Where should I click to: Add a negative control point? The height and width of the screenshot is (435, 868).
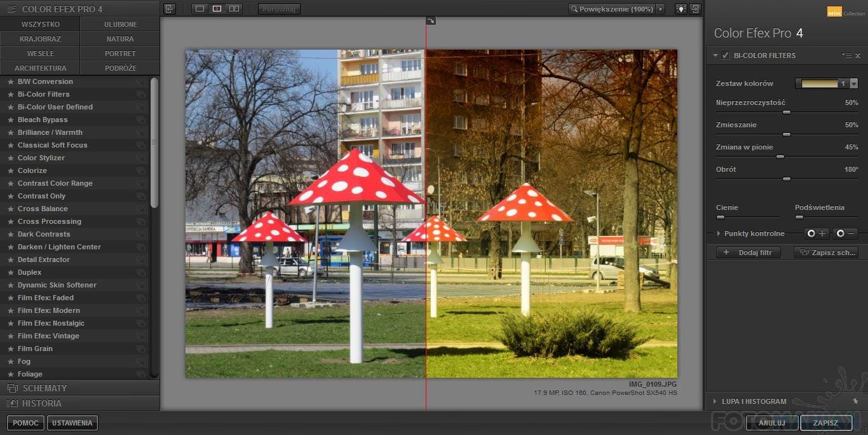[x=846, y=233]
